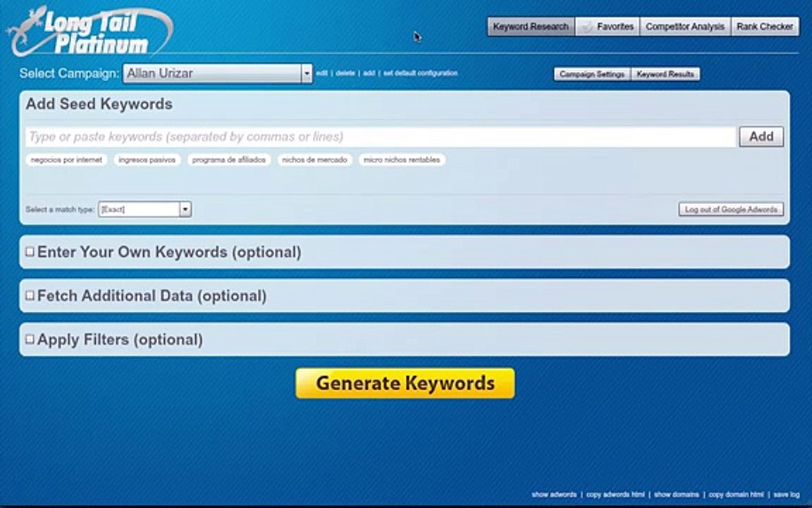The width and height of the screenshot is (812, 508).
Task: Open Campaign Settings
Action: [592, 74]
